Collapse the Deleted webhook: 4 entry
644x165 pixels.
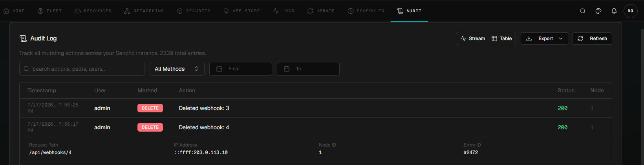(316, 127)
